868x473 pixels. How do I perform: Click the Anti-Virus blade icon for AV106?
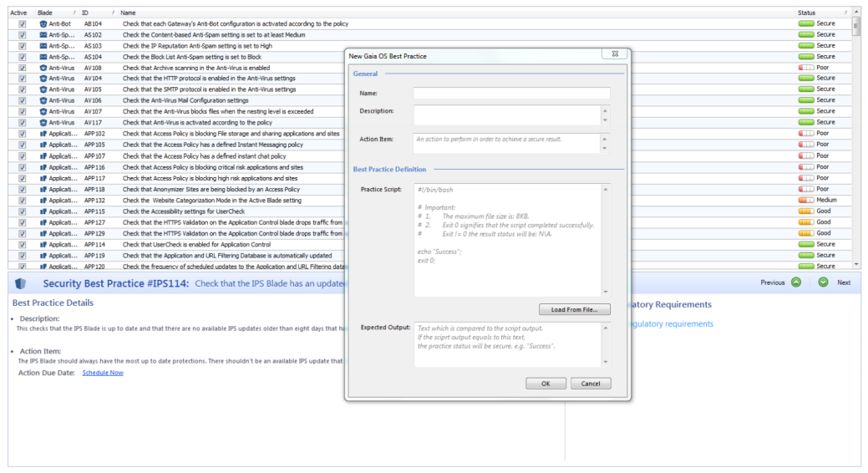43,101
